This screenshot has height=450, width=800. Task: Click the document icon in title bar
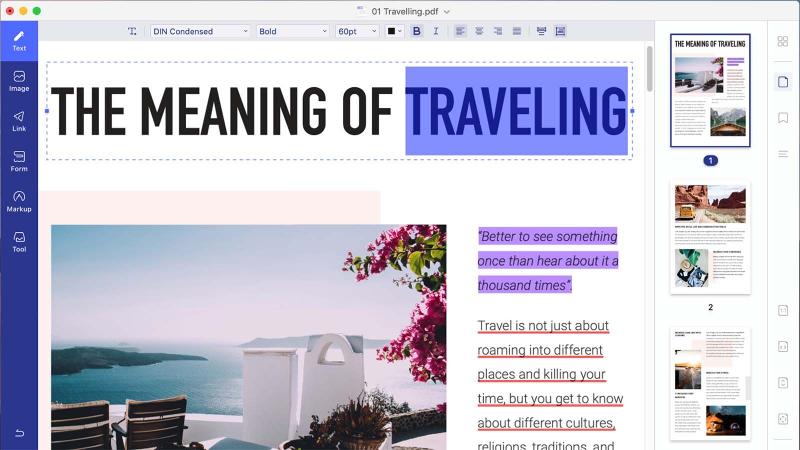coord(361,11)
